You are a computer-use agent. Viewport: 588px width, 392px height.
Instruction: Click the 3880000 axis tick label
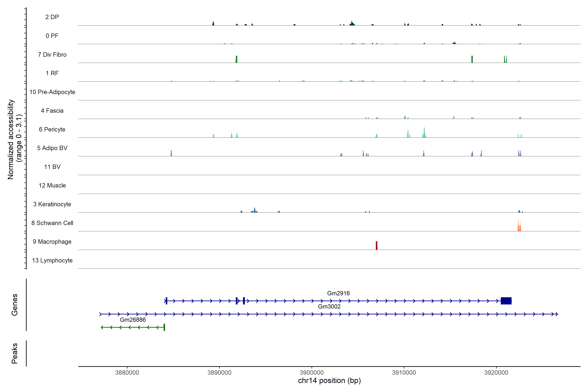pyautogui.click(x=127, y=373)
